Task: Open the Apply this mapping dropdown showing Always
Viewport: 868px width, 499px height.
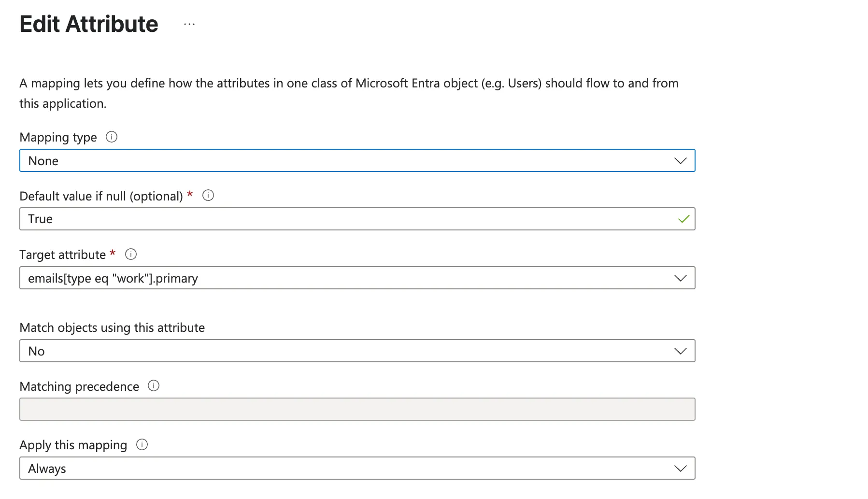Action: (x=356, y=468)
